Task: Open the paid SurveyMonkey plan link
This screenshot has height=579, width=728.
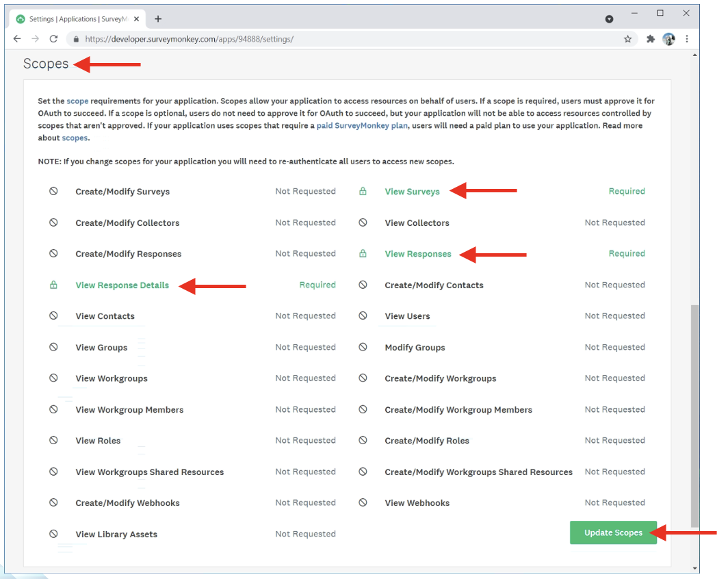Action: click(362, 126)
